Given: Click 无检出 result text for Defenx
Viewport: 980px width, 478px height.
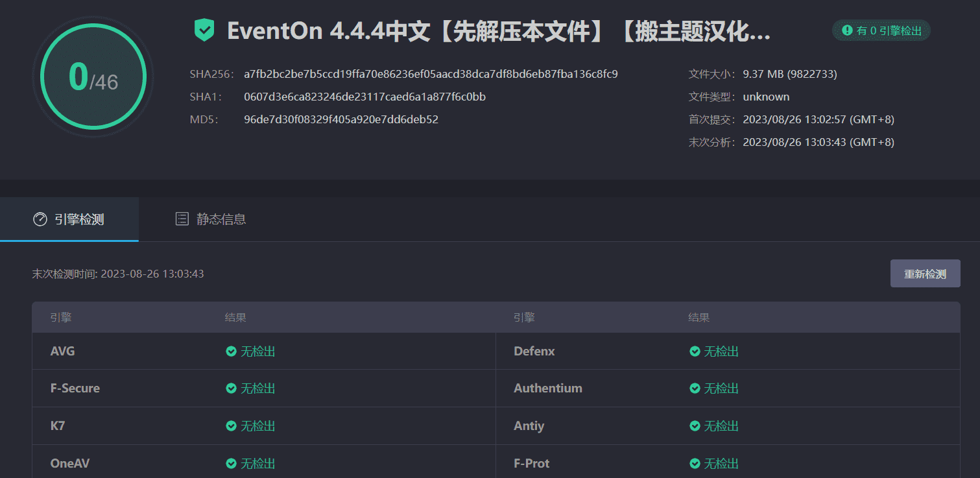Looking at the screenshot, I should (x=722, y=352).
